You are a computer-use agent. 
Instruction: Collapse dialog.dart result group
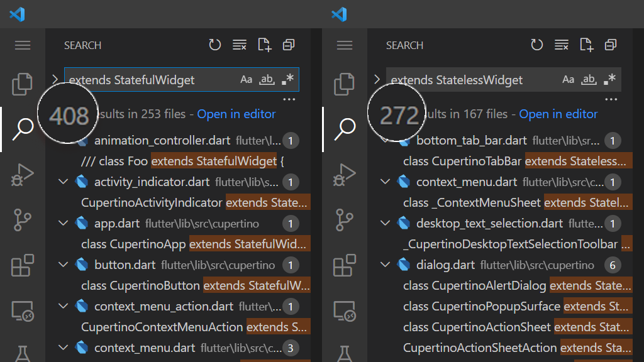point(385,265)
